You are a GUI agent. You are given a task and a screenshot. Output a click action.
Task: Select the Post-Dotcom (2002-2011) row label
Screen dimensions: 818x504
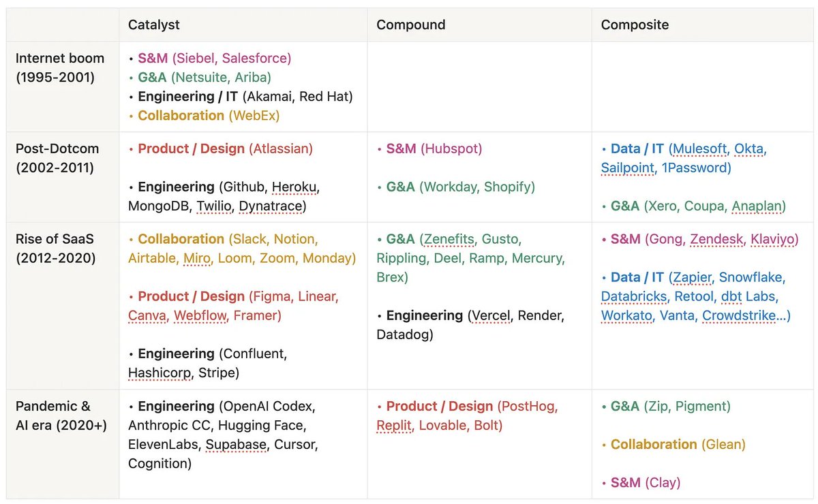[x=57, y=158]
